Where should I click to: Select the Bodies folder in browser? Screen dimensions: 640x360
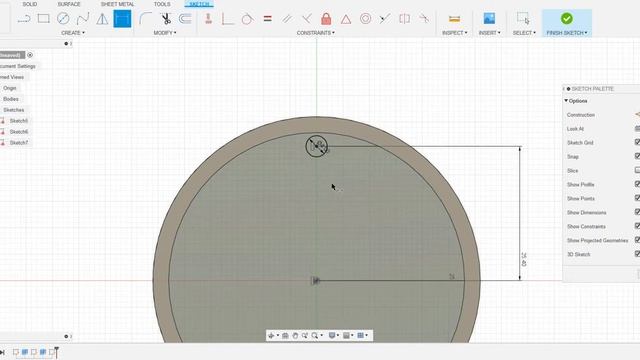click(11, 99)
